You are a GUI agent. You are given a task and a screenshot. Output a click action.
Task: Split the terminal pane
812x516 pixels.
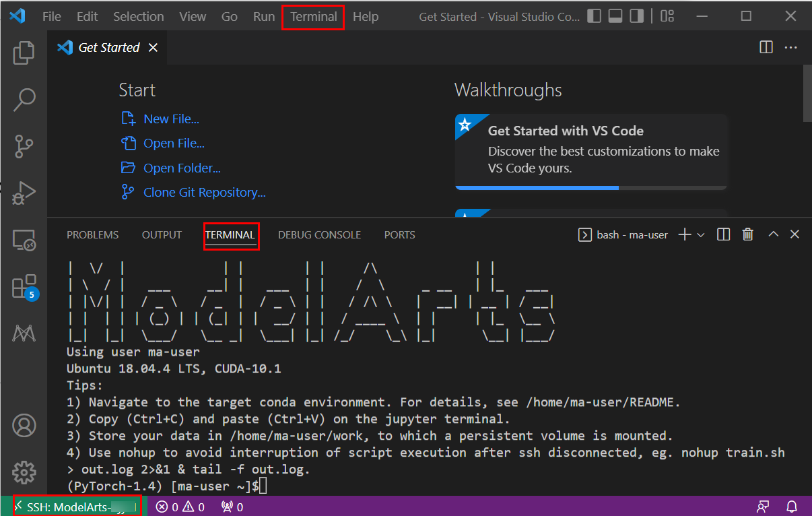coord(724,234)
